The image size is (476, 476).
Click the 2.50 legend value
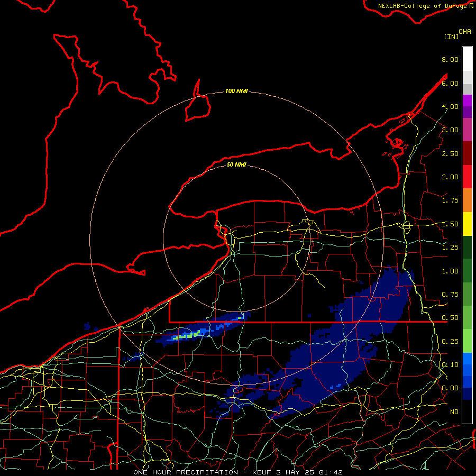point(450,153)
